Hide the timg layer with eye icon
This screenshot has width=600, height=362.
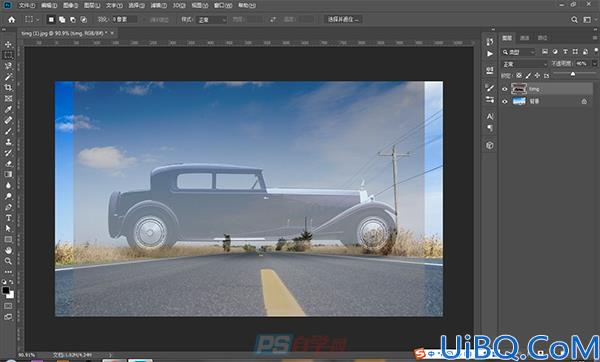(x=505, y=89)
